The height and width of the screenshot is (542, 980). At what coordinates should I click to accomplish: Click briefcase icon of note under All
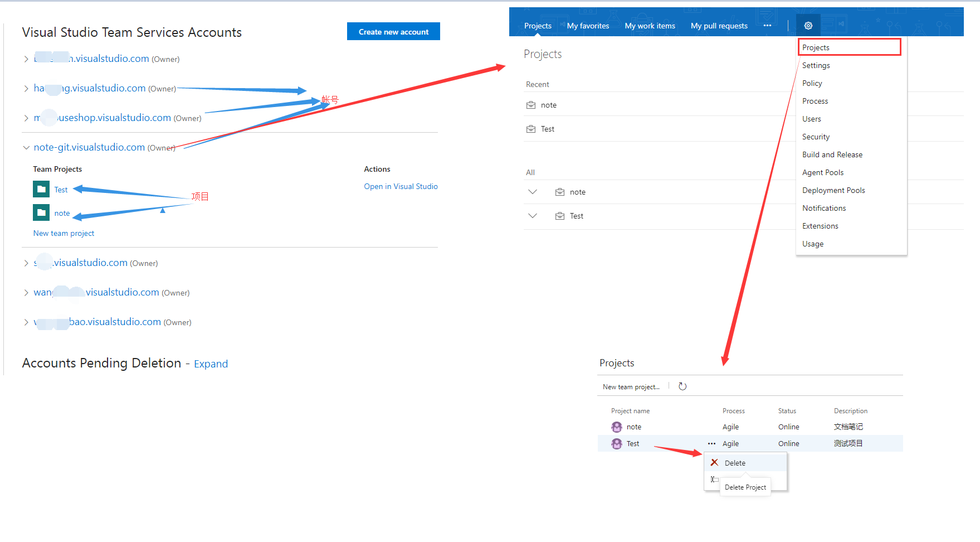[x=560, y=192]
